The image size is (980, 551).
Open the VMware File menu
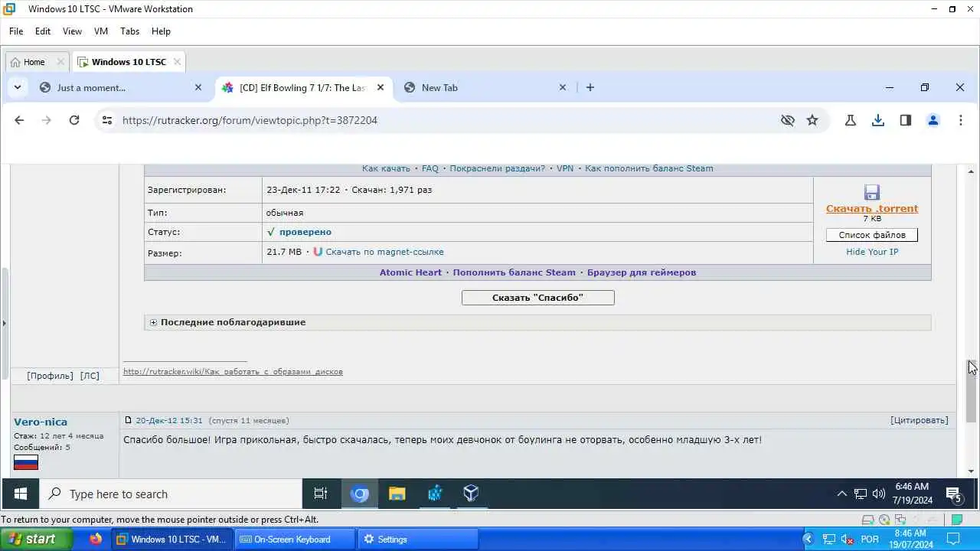[16, 31]
